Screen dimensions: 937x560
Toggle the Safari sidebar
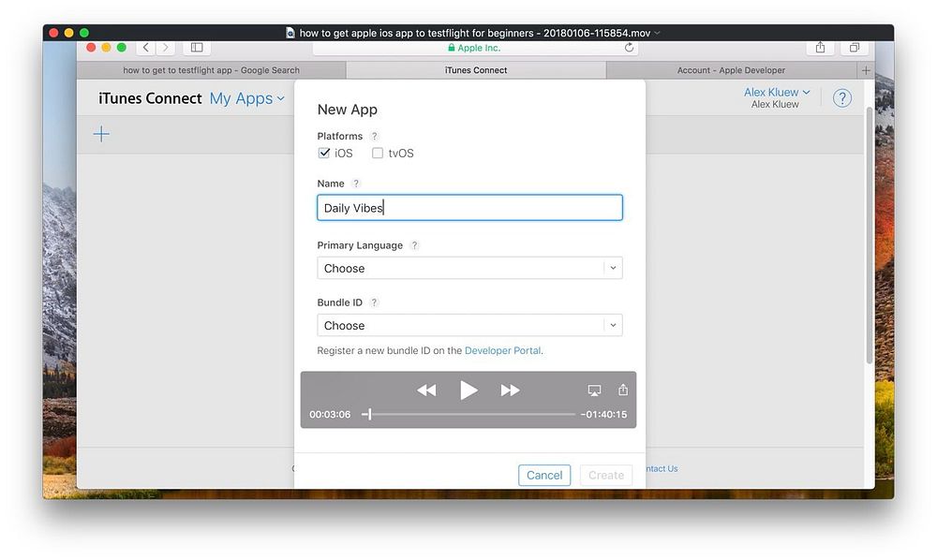click(x=197, y=47)
